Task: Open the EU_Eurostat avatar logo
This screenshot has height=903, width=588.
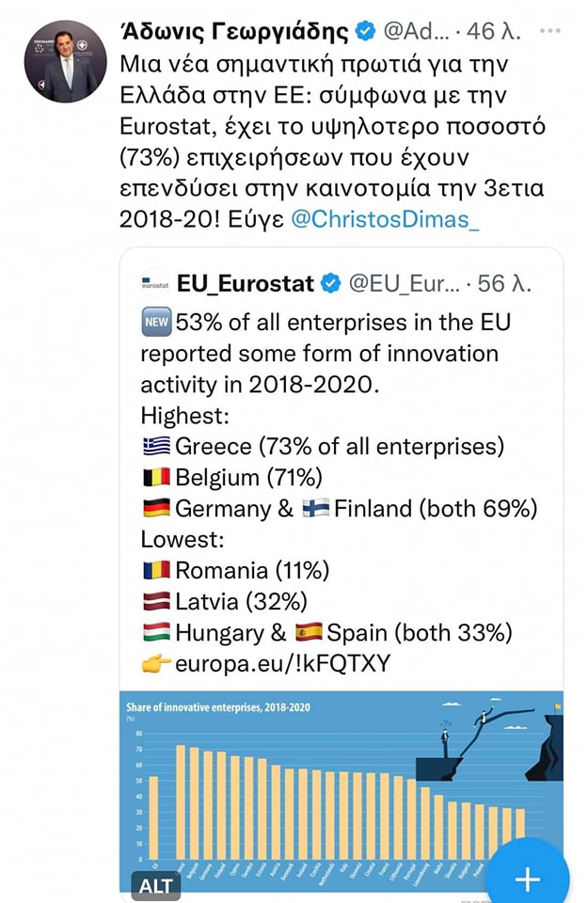Action: point(155,283)
